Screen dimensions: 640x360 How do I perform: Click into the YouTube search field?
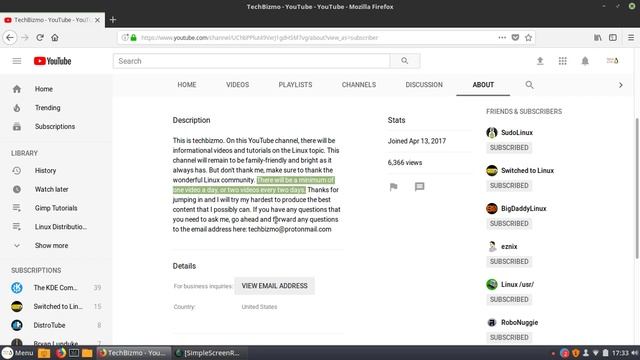[251, 61]
